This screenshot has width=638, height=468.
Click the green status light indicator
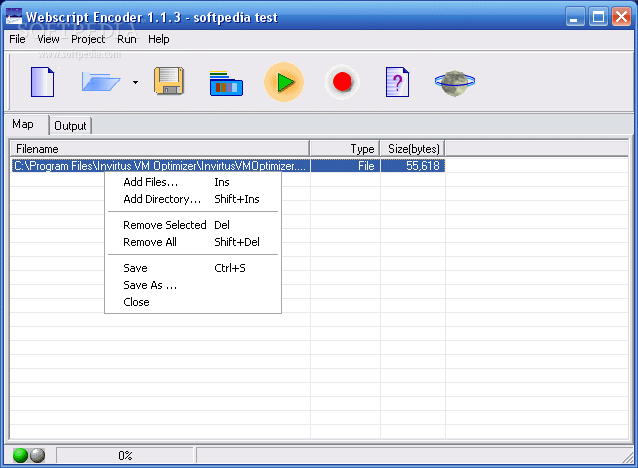tap(20, 455)
